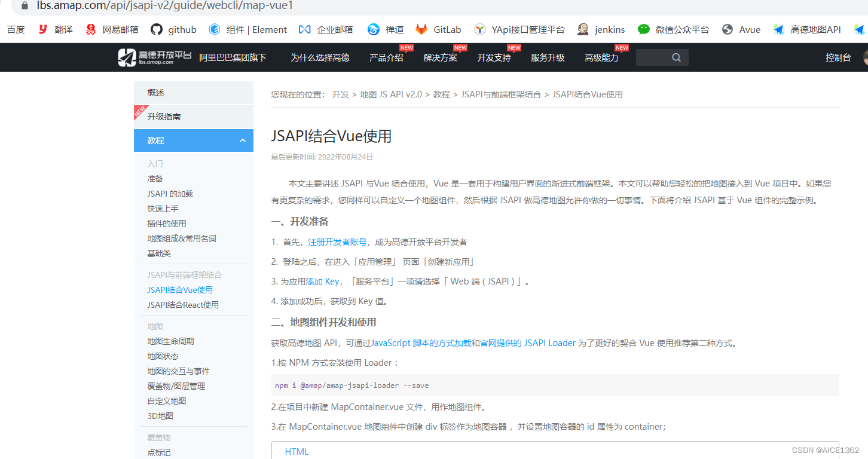868x459 pixels.
Task: Open the GitHub bookmark
Action: 173,29
